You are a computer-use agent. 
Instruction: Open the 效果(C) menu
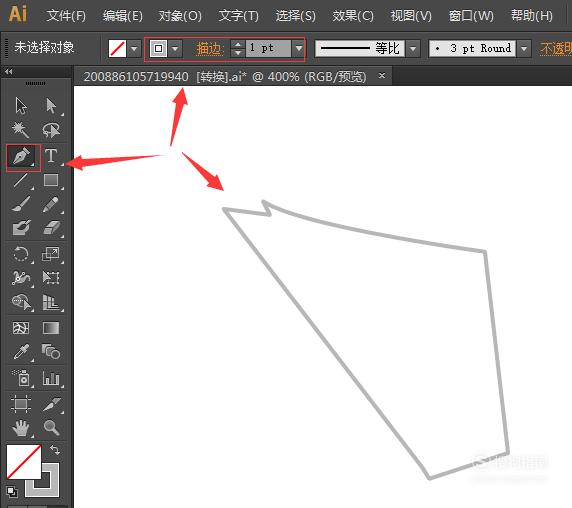click(353, 16)
